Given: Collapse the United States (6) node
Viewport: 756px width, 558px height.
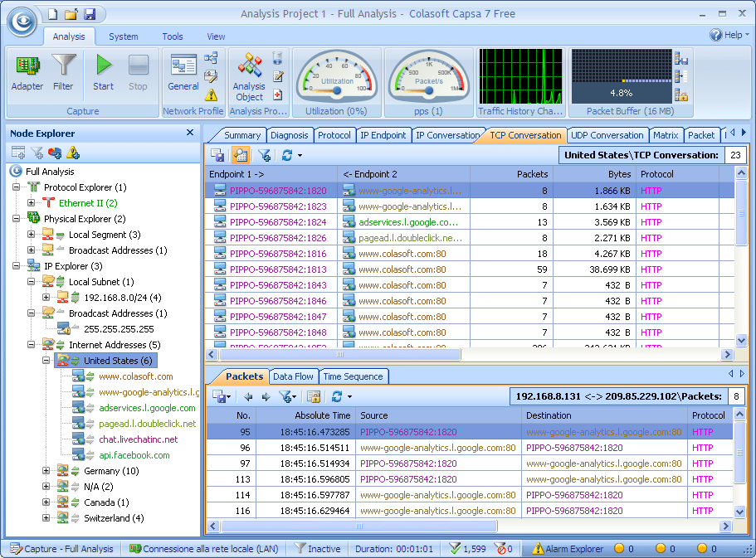Looking at the screenshot, I should tap(47, 361).
